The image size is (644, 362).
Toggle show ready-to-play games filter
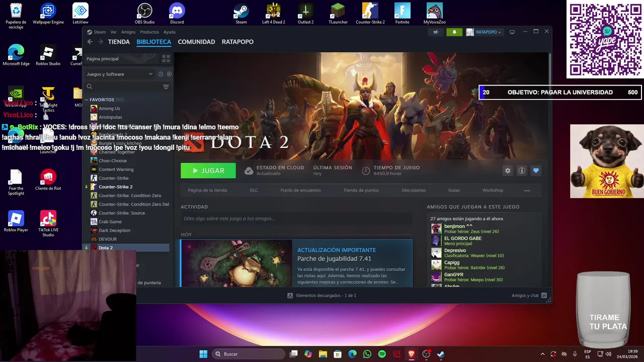[169, 74]
